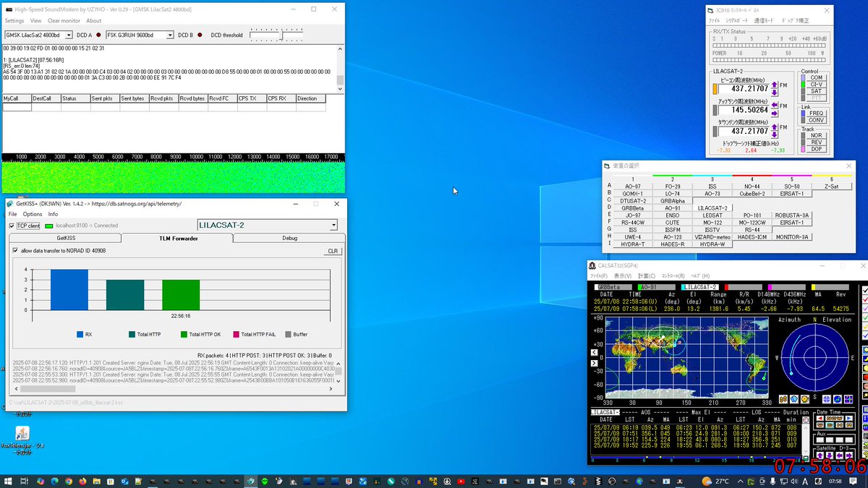Toggle DOP track mode in IC910 panel
The height and width of the screenshot is (488, 868).
816,149
